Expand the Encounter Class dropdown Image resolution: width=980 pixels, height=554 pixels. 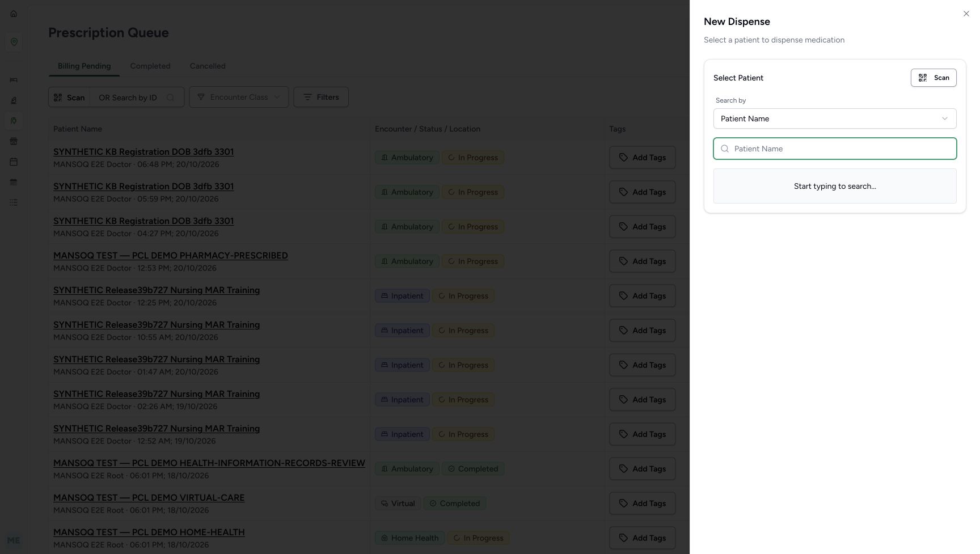(x=239, y=97)
